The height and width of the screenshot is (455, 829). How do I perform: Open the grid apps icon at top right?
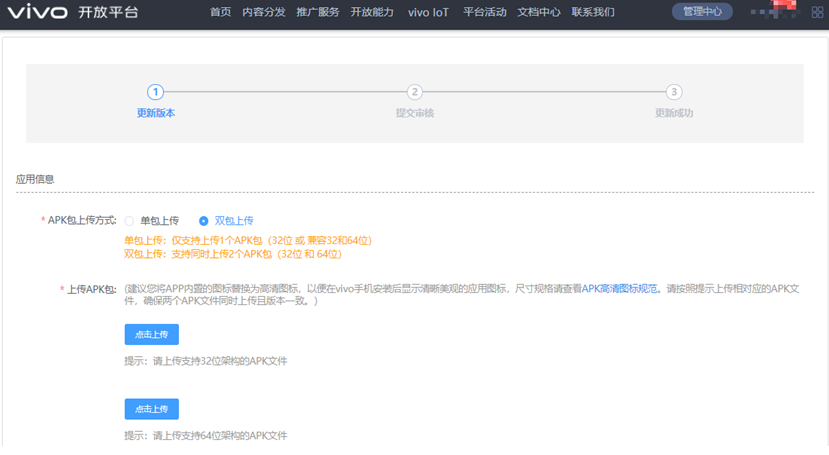[x=817, y=12]
